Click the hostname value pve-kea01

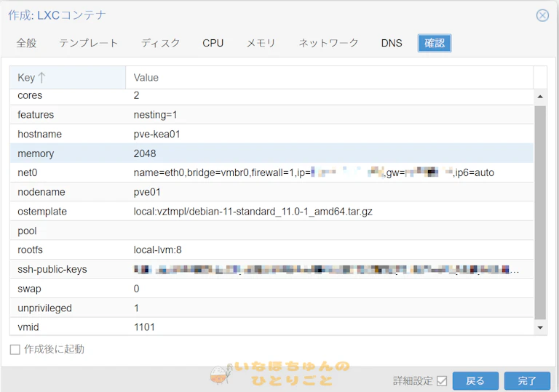157,135
